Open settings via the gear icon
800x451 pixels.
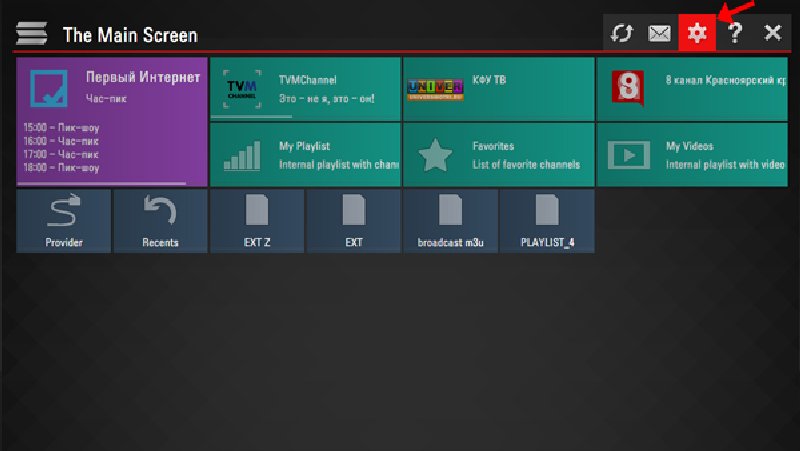point(697,33)
